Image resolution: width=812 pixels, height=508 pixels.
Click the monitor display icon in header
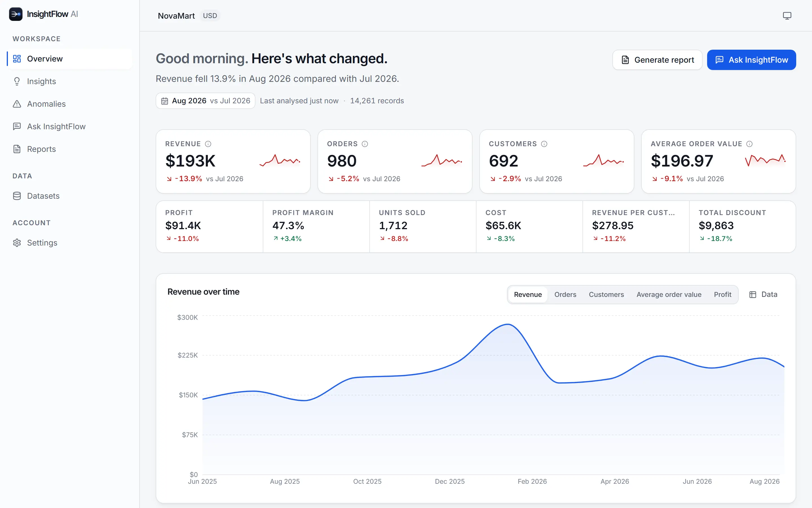click(x=787, y=16)
